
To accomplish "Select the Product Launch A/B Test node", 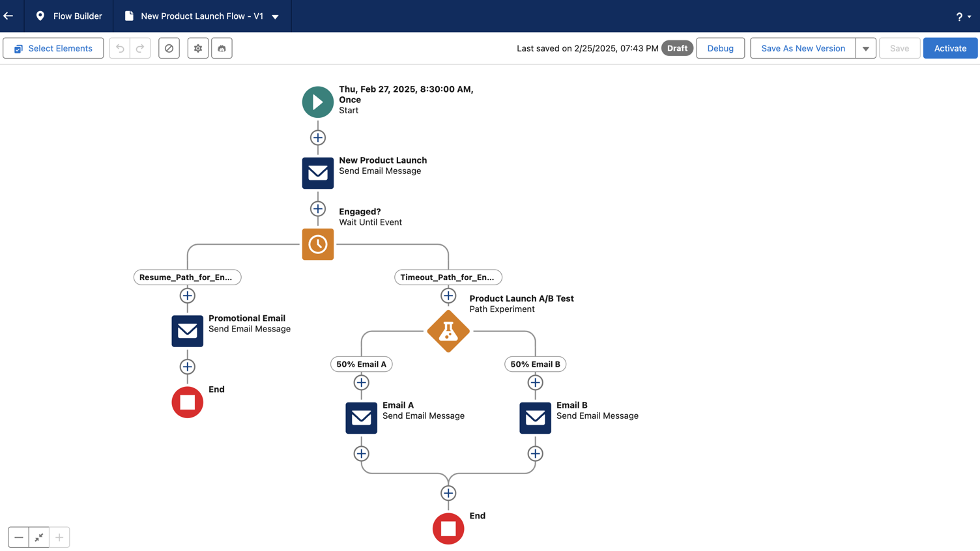I will [x=448, y=332].
